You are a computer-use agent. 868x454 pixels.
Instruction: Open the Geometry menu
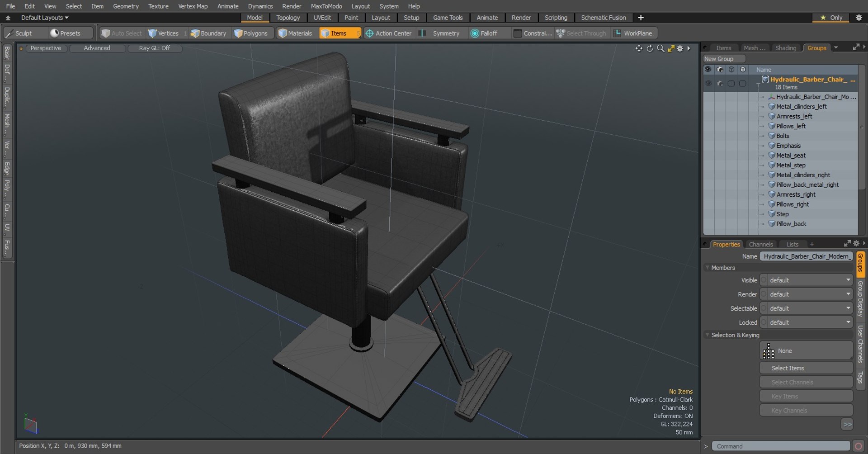click(126, 6)
